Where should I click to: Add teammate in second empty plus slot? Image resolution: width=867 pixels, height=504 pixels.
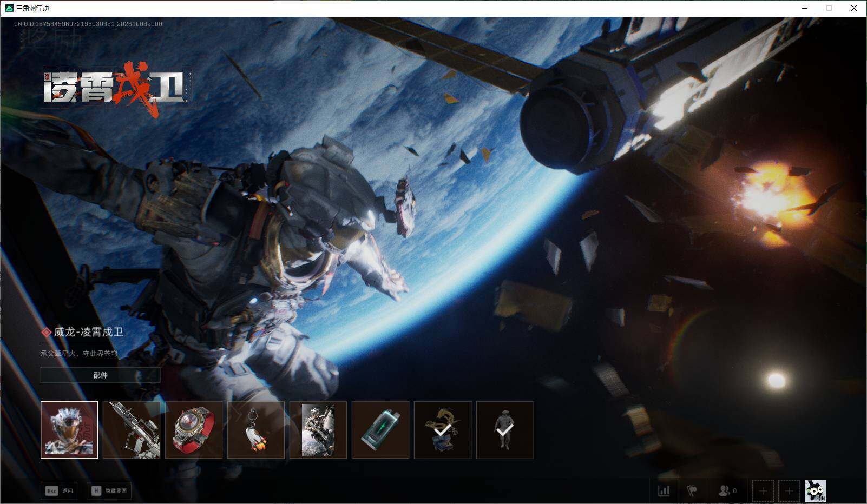(x=789, y=491)
